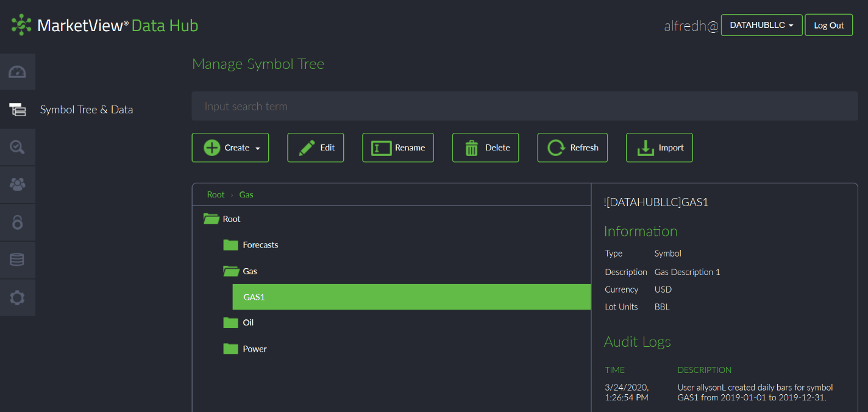Open the Users group sidebar icon
Image resolution: width=868 pixels, height=412 pixels.
17,185
